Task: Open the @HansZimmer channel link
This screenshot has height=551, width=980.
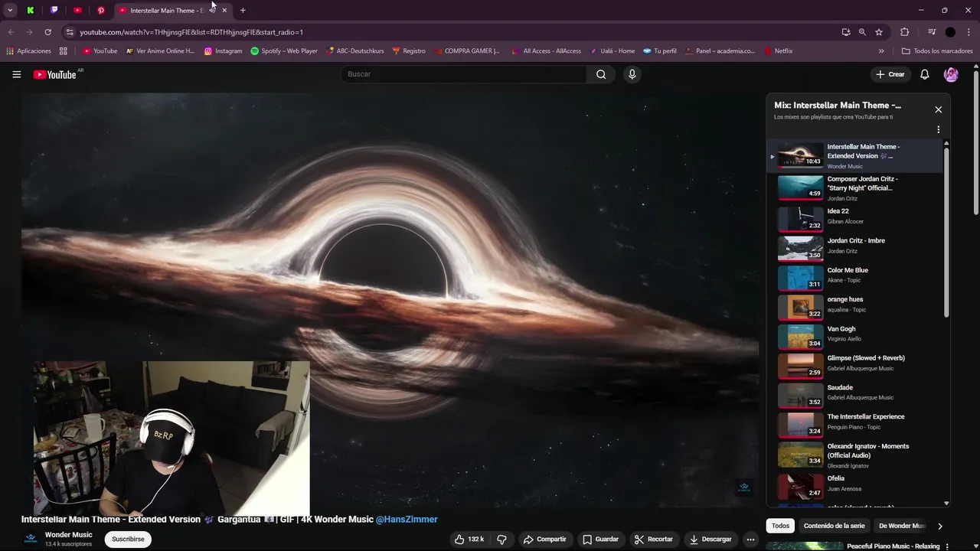Action: [407, 520]
